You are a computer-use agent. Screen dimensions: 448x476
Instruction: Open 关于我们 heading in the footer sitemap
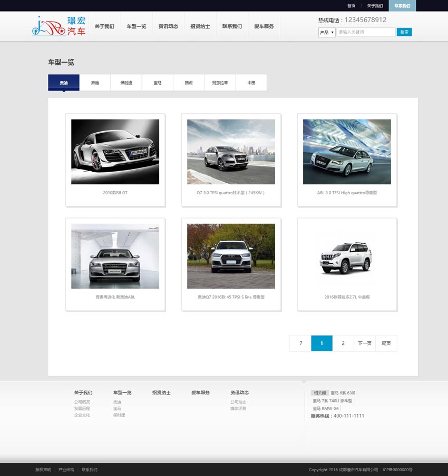coord(83,392)
